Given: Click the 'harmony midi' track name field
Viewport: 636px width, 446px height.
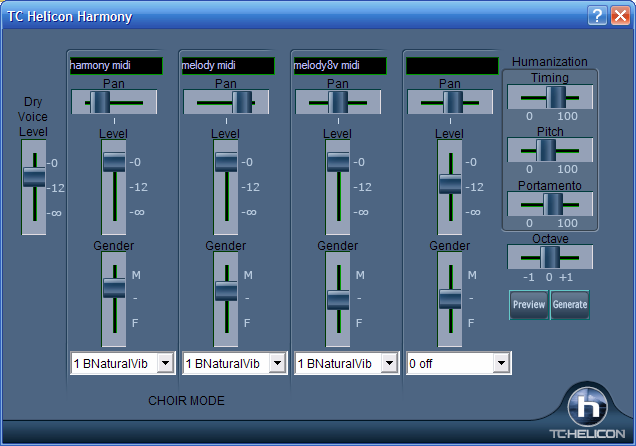Looking at the screenshot, I should pos(116,66).
